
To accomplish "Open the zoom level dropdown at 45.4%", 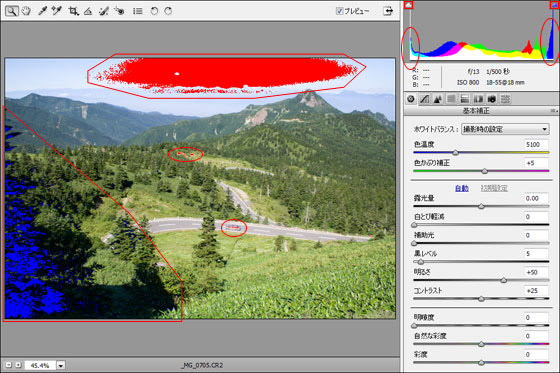I will click(x=61, y=365).
